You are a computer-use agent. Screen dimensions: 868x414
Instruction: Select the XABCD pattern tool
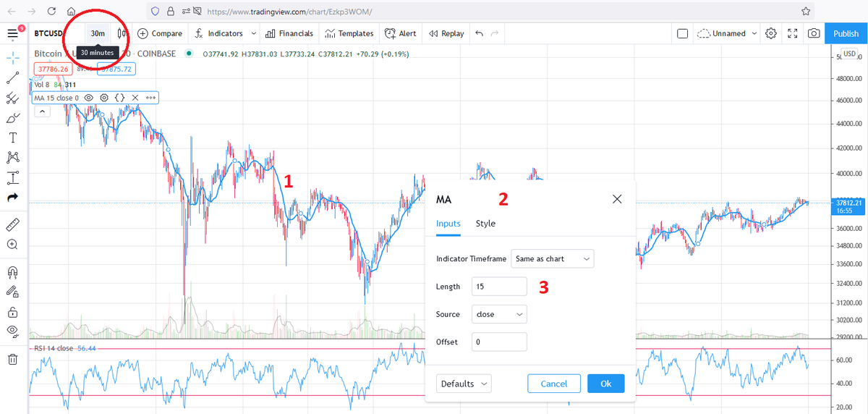pyautogui.click(x=12, y=157)
